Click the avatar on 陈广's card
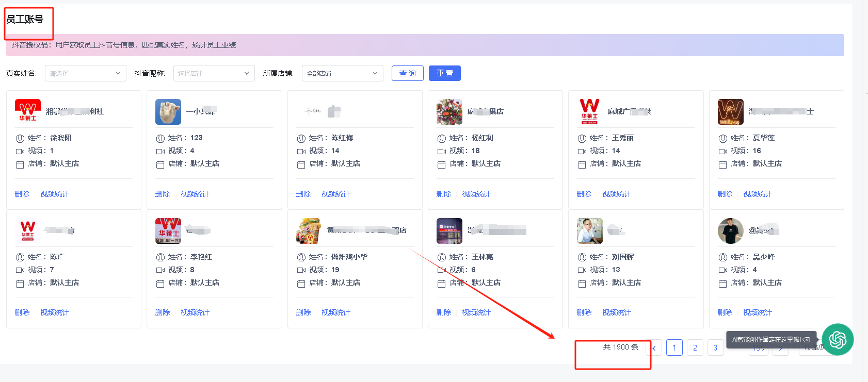 (28, 230)
